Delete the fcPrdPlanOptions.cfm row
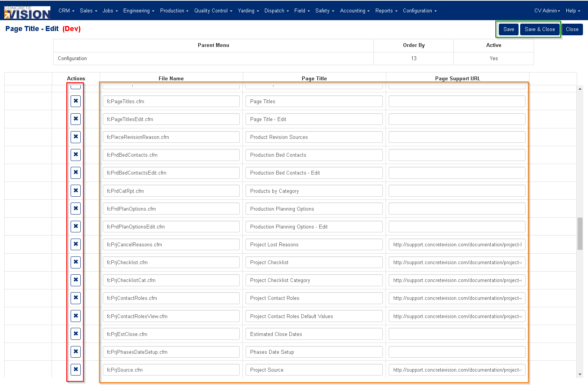588x386 pixels. coord(76,209)
